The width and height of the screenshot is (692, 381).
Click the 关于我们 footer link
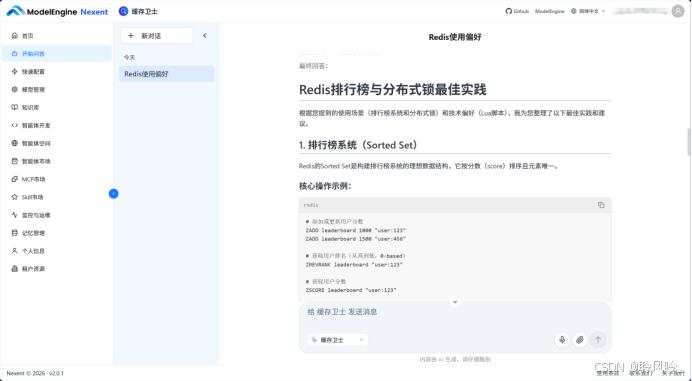click(673, 373)
